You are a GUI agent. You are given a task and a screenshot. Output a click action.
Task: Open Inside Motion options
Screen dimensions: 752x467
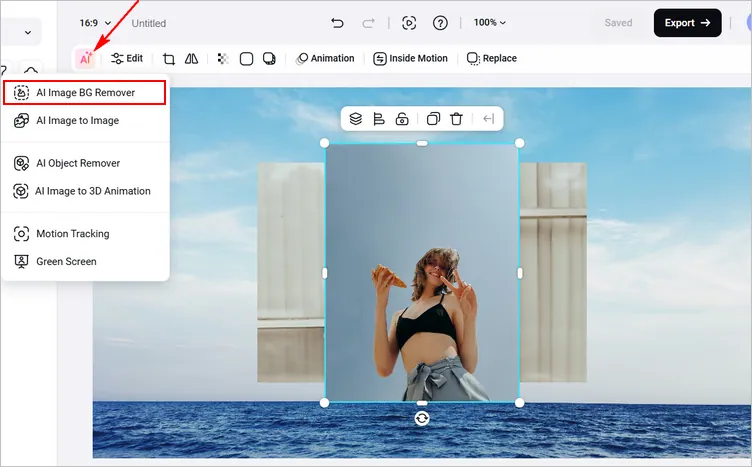click(x=410, y=58)
